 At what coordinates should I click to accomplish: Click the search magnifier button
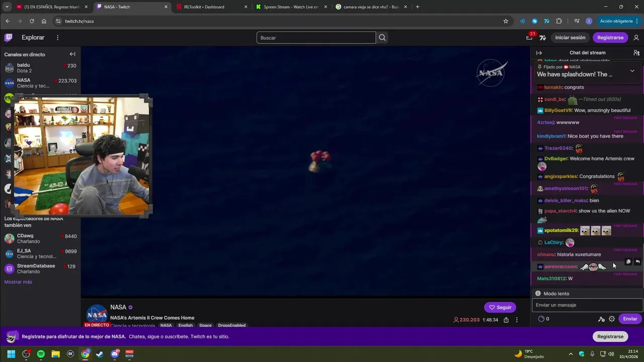[382, 38]
